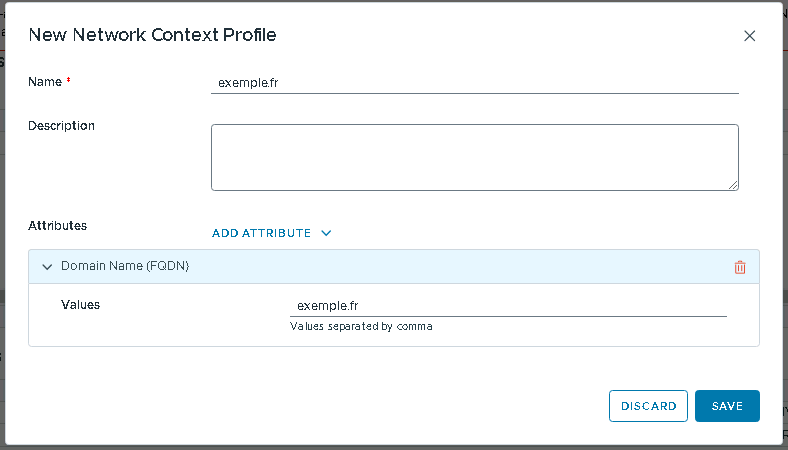Click blank space in Domain Name header bar
788x450 pixels.
pyautogui.click(x=450, y=267)
